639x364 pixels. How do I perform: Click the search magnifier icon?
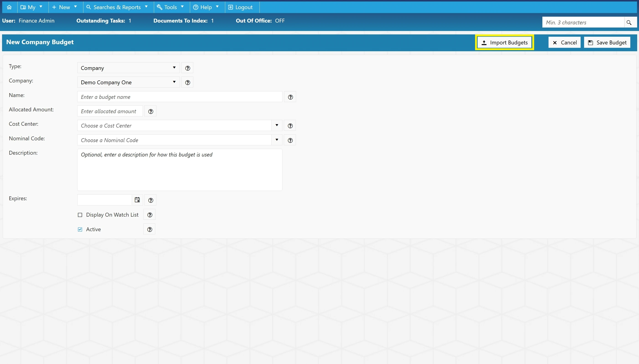[x=629, y=23]
